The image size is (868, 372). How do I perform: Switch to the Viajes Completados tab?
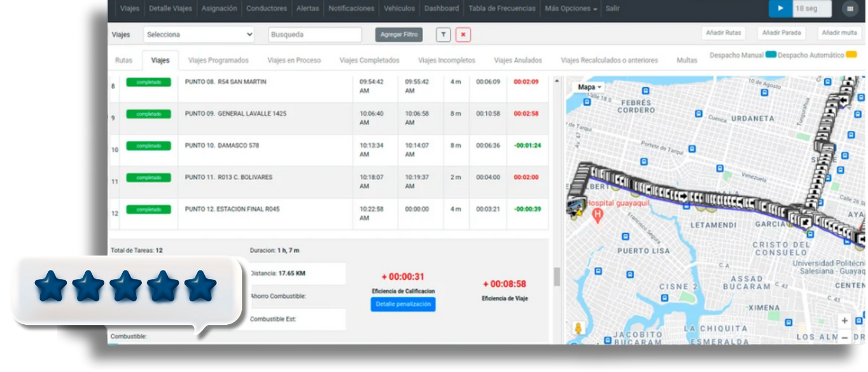[x=368, y=60]
